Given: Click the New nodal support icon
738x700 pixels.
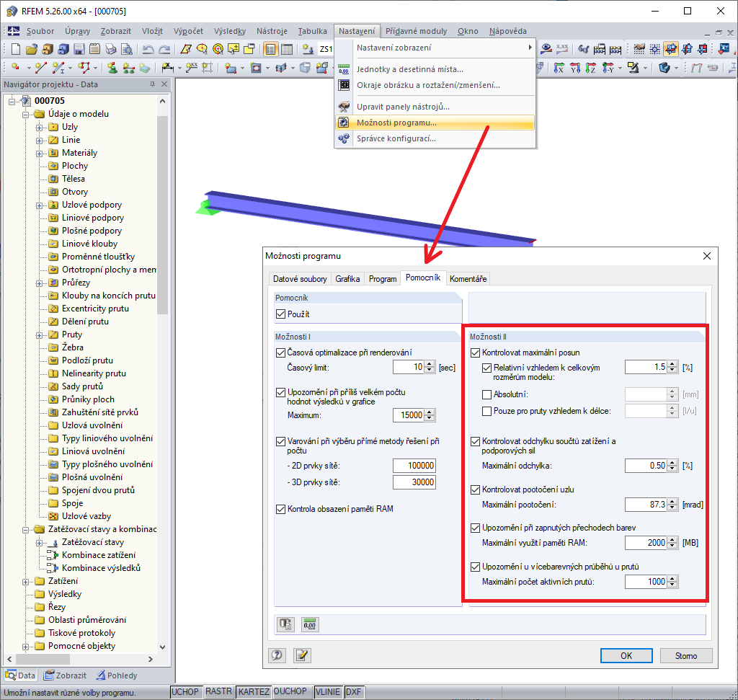Looking at the screenshot, I should tap(112, 68).
